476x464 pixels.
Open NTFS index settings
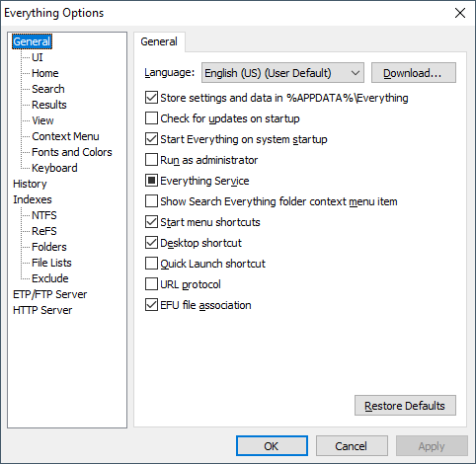tap(44, 215)
